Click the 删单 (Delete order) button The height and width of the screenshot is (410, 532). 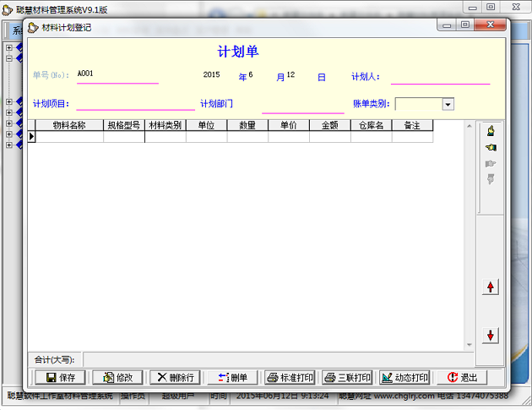coord(232,377)
